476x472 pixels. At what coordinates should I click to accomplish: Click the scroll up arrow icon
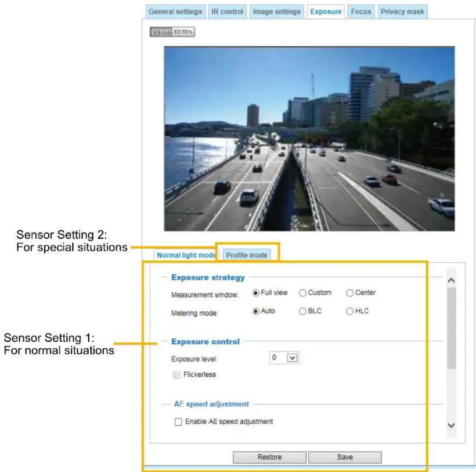coord(451,281)
